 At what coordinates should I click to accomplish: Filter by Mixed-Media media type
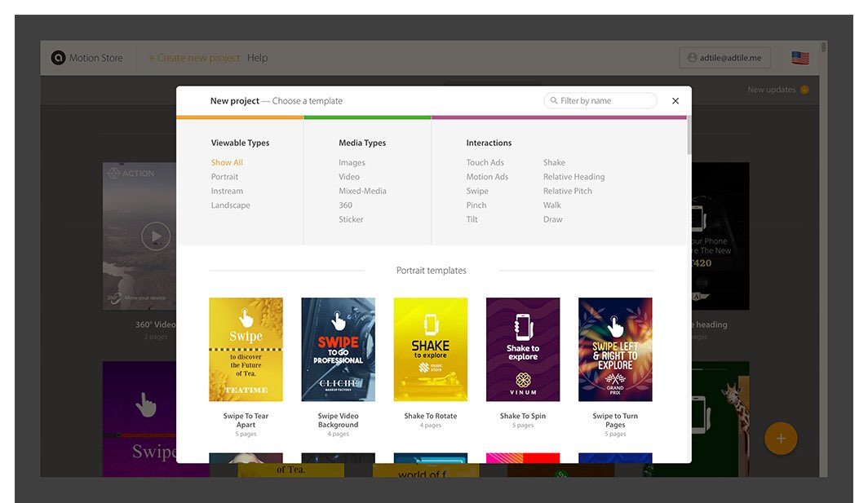coord(362,191)
